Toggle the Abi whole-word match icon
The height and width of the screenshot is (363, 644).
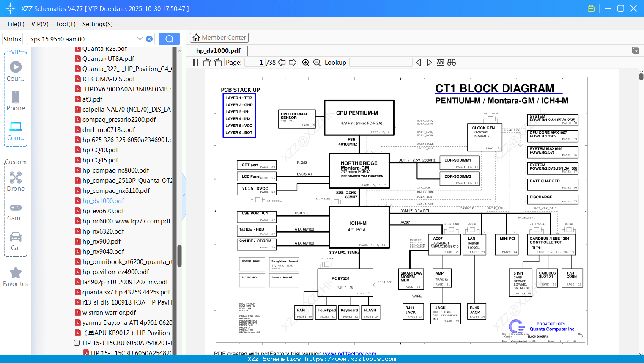tap(440, 62)
